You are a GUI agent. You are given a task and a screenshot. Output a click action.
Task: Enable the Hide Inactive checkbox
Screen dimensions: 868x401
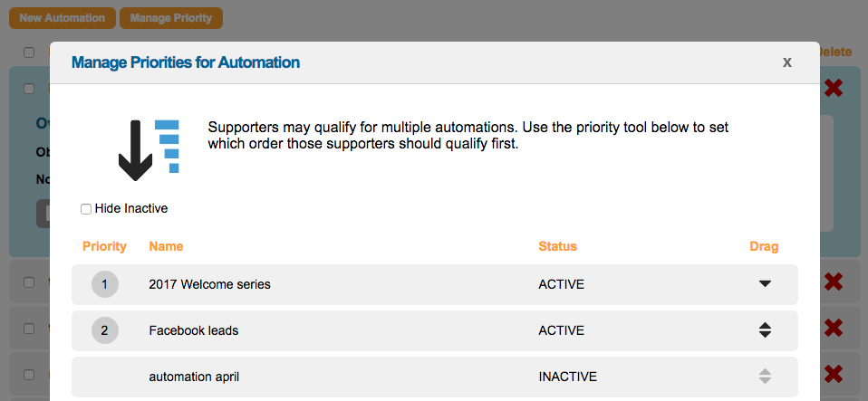(86, 209)
